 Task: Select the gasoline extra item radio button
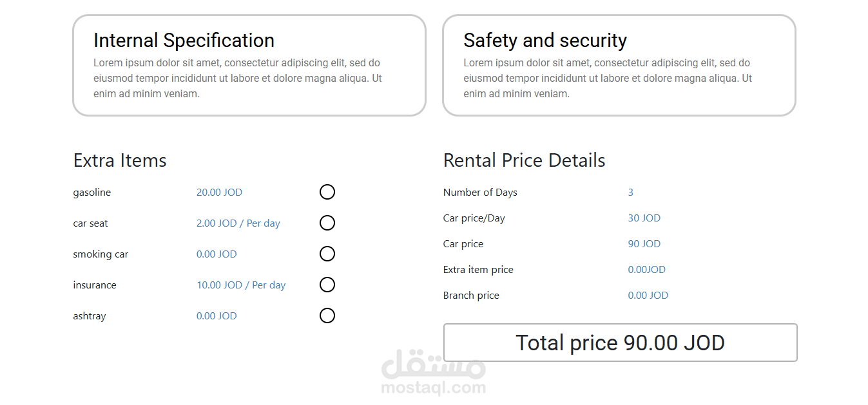327,192
